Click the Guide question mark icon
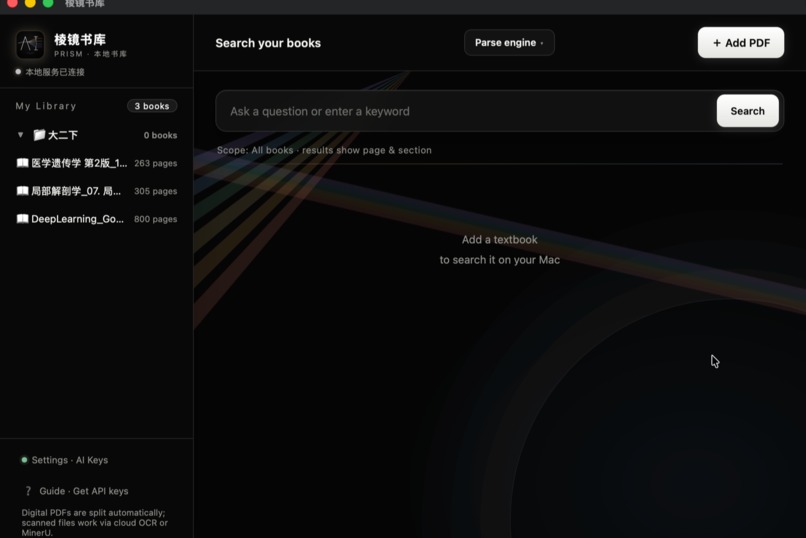The height and width of the screenshot is (538, 806). [28, 491]
